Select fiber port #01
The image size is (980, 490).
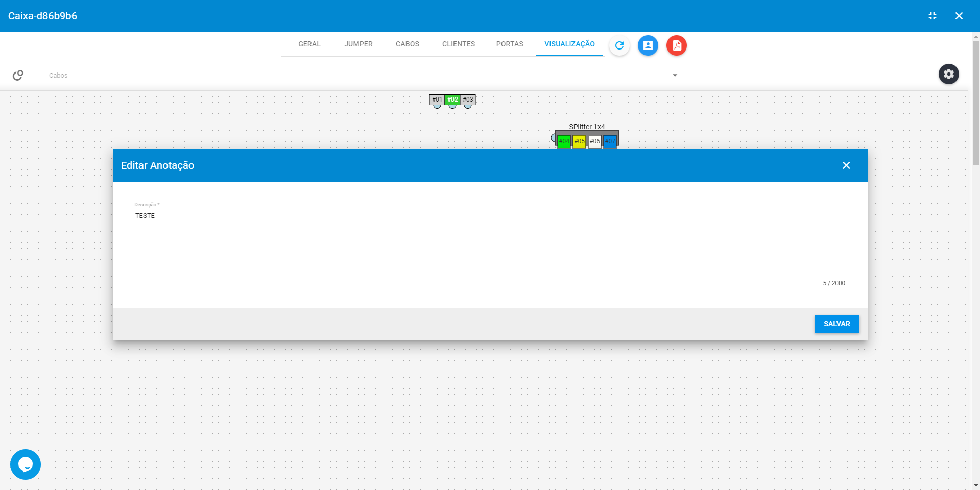pyautogui.click(x=437, y=100)
